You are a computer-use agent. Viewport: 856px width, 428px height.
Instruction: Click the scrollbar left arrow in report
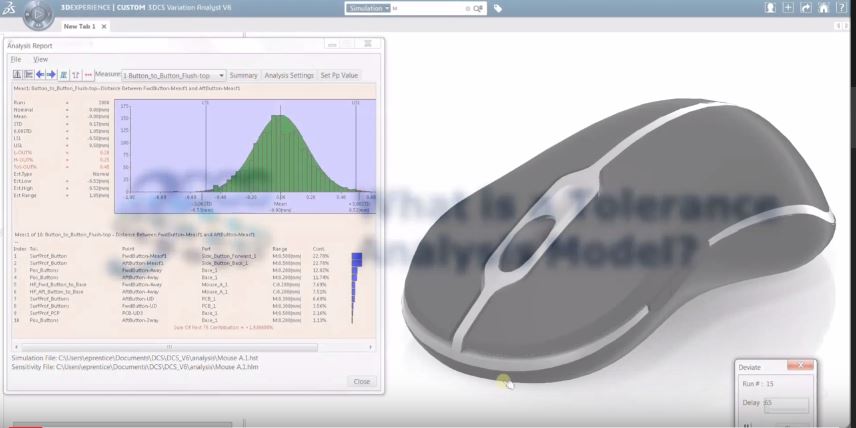pos(16,347)
